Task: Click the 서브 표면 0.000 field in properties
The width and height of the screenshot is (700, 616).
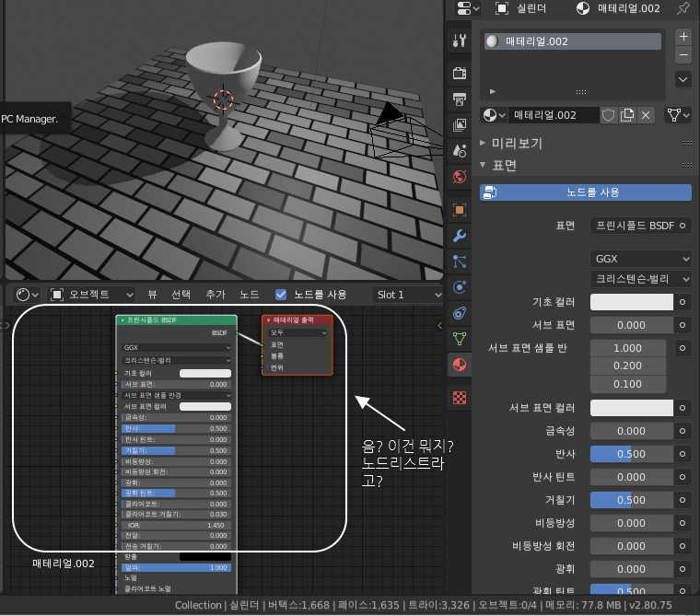Action: click(x=631, y=325)
